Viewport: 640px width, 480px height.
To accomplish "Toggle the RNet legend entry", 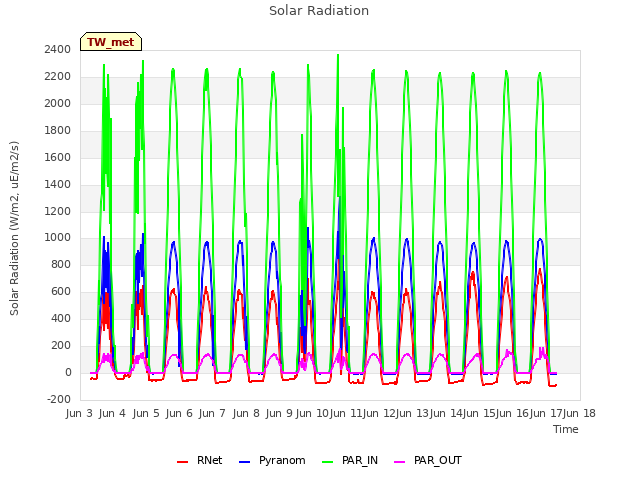I will [200, 460].
